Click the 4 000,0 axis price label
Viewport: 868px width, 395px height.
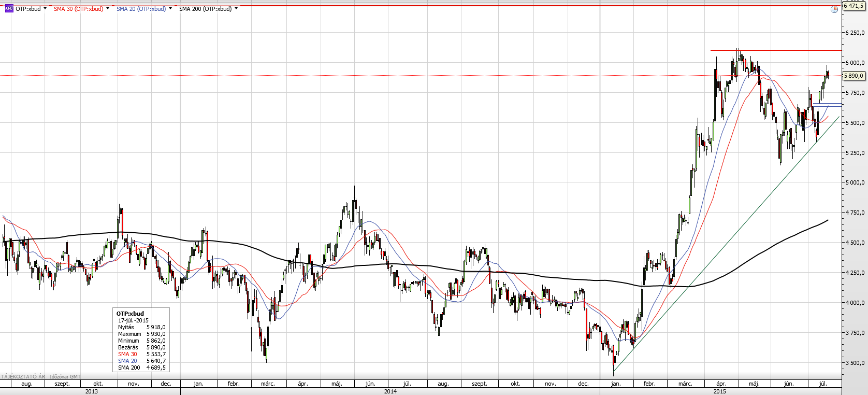pyautogui.click(x=855, y=303)
